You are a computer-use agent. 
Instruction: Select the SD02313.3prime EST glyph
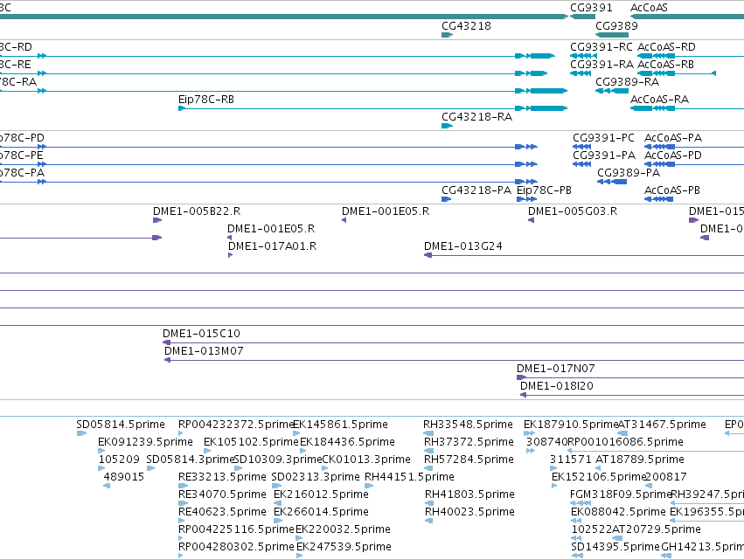(276, 486)
